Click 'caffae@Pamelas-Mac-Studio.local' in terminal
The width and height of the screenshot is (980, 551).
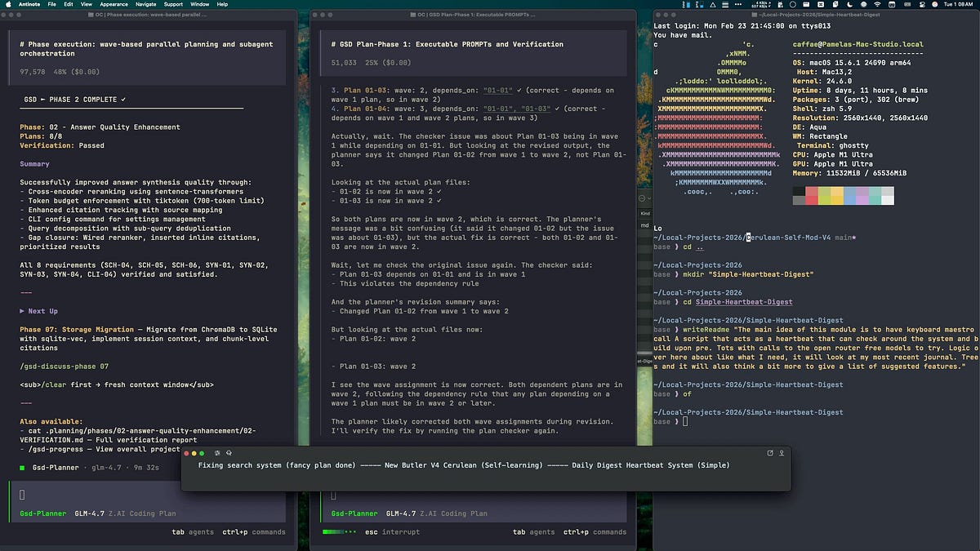pyautogui.click(x=858, y=44)
